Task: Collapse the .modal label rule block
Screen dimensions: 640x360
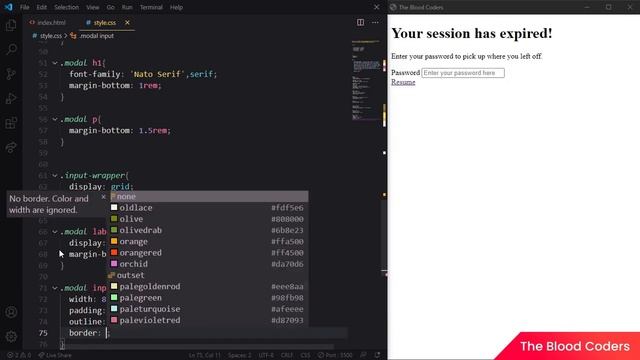Action: click(55, 232)
